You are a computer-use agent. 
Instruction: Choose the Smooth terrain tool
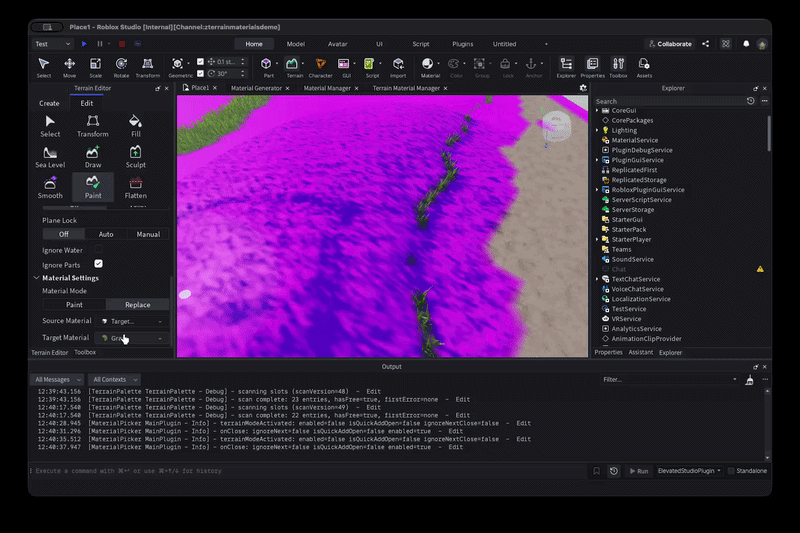point(50,187)
